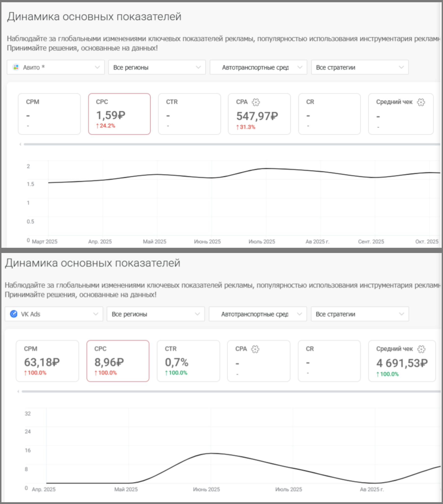Open the Авито platform dropdown
Viewport: 443px width, 504px height.
coord(56,67)
